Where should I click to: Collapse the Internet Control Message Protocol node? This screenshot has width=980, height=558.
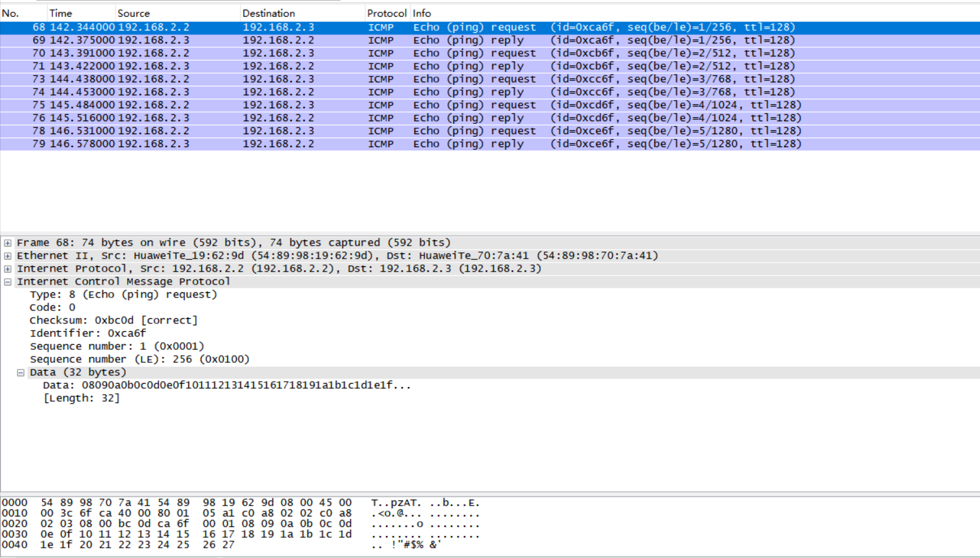8,282
